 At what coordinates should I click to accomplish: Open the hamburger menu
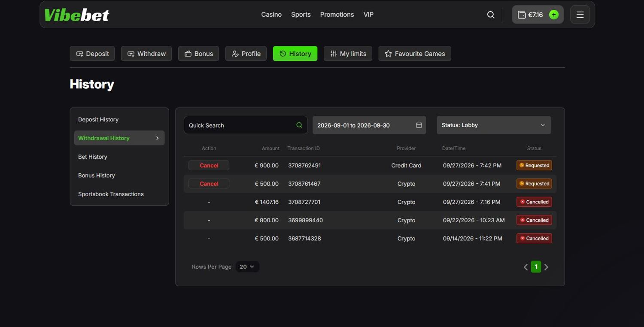(580, 15)
